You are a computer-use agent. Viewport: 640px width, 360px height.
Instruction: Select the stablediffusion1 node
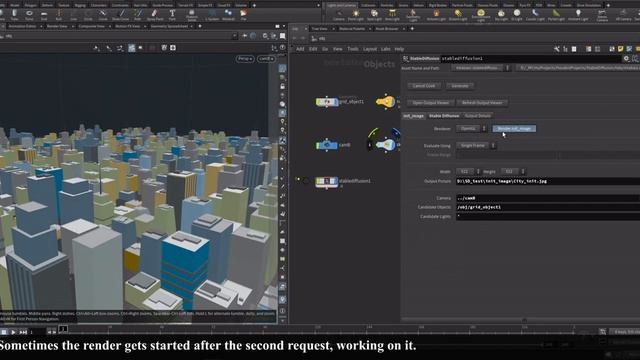coord(327,181)
